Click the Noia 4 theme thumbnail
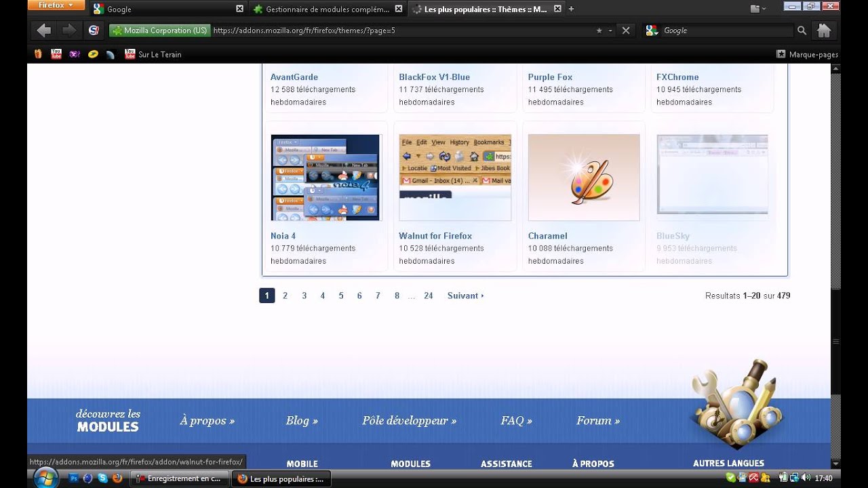The width and height of the screenshot is (868, 488). tap(326, 178)
